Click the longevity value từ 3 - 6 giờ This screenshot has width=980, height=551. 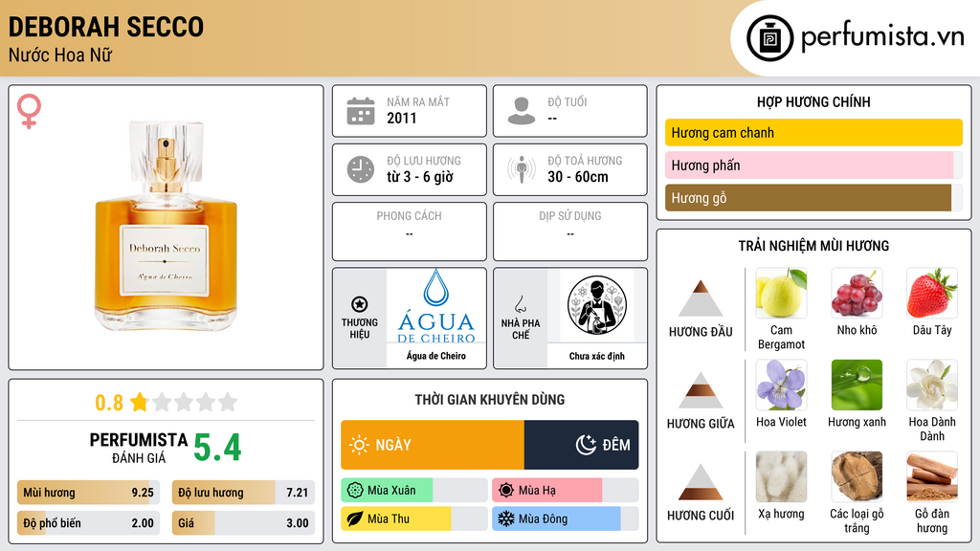click(420, 177)
